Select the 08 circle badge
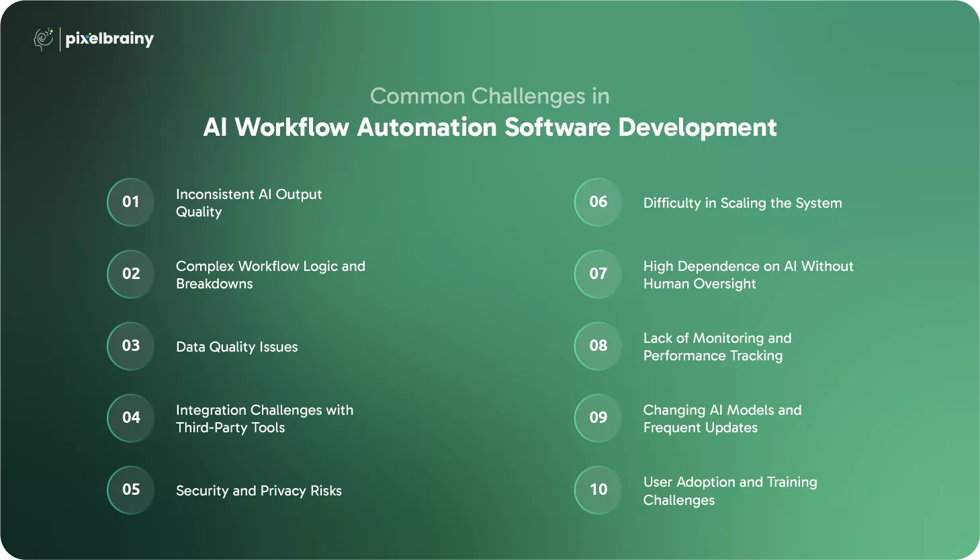Viewport: 980px width, 560px height. click(x=598, y=346)
